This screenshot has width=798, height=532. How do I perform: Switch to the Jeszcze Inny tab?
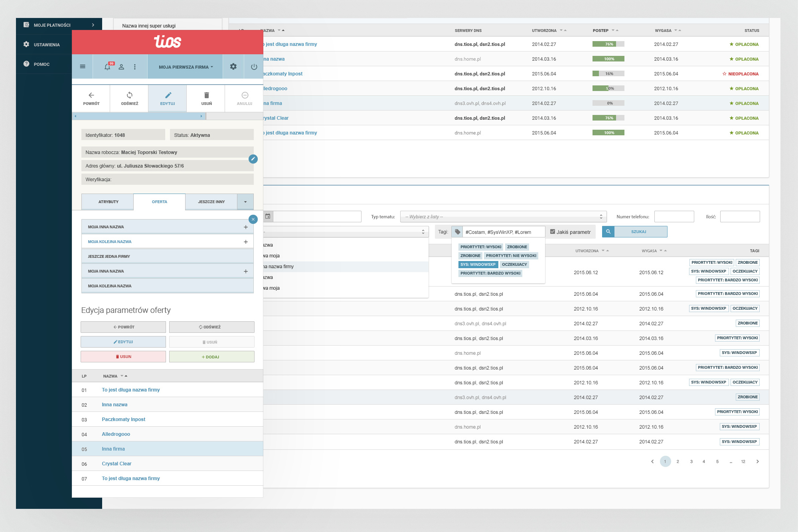211,202
